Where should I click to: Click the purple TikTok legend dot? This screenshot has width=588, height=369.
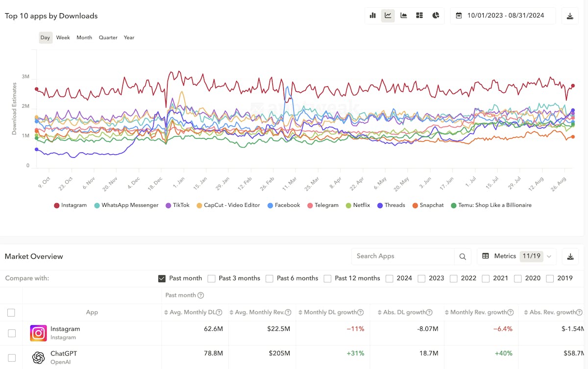click(x=169, y=205)
